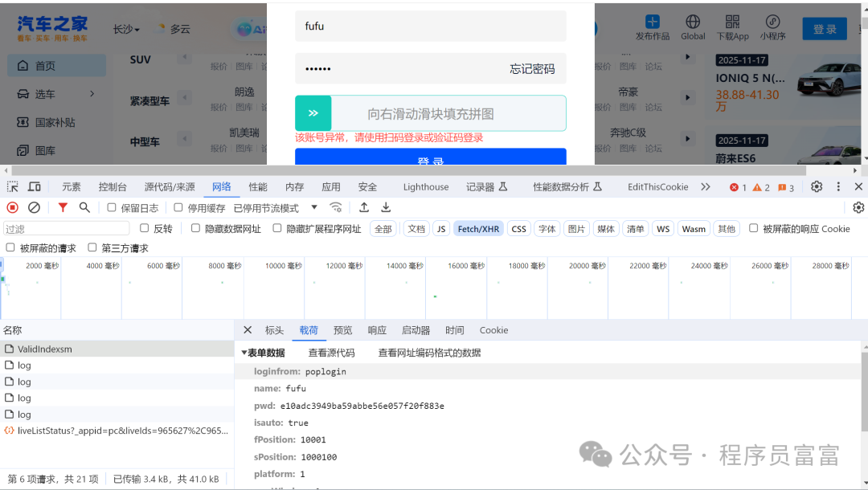Switch to the 源代码/来源 tab
The width and height of the screenshot is (868, 490).
point(170,187)
